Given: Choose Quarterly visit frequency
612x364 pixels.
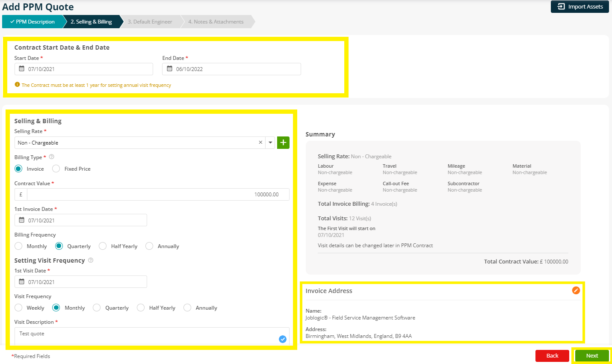Looking at the screenshot, I should pyautogui.click(x=97, y=308).
